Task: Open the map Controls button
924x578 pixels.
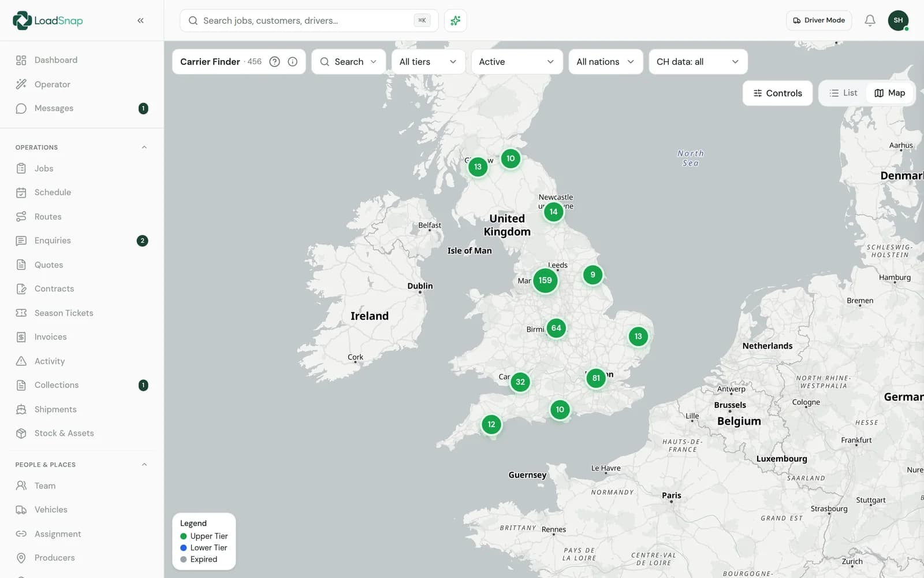Action: [777, 93]
